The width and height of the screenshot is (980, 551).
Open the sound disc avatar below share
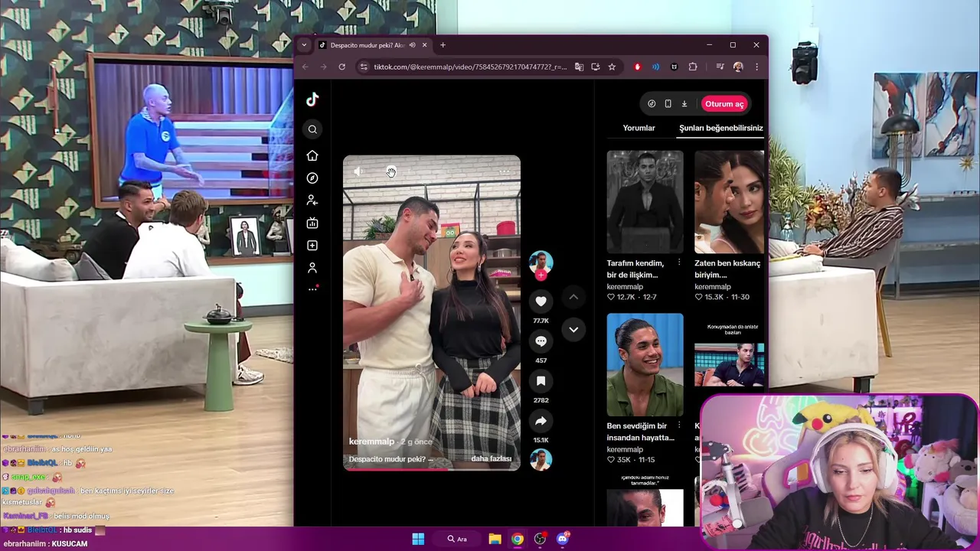(x=541, y=459)
